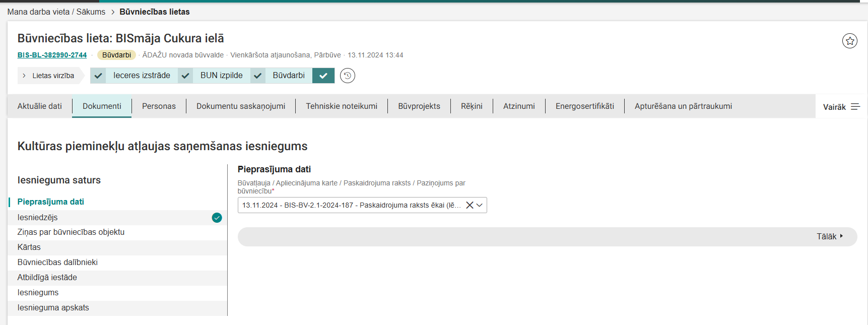Select Ziņas par būvniecības objektu section
Viewport: 868px width, 325px height.
coord(71,232)
